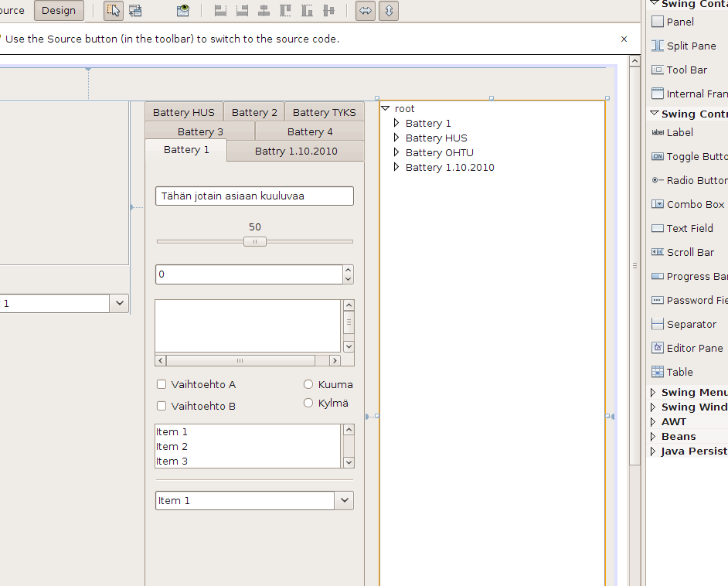Pick Separator from the palette
Viewport: 728px width, 586px height.
tap(683, 324)
